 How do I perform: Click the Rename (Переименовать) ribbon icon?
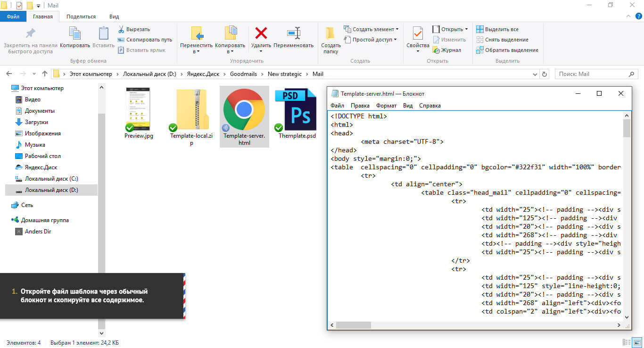click(x=293, y=33)
